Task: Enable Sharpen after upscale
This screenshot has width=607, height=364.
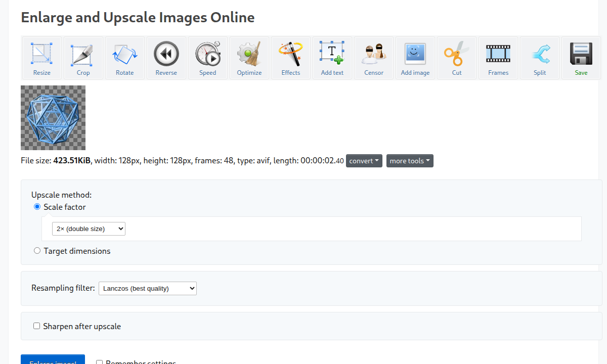Action: tap(36, 326)
